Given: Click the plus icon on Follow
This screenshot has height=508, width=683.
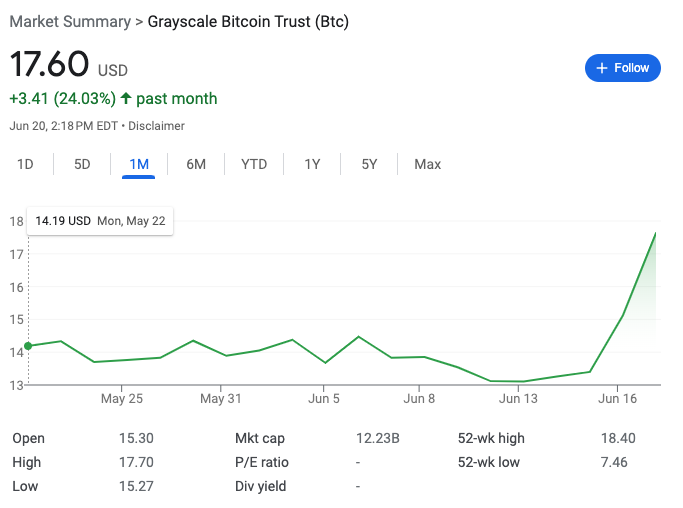Looking at the screenshot, I should coord(602,68).
